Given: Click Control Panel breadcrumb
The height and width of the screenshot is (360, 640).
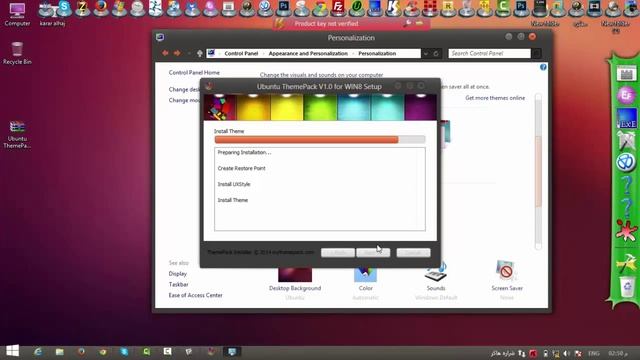Looking at the screenshot, I should pyautogui.click(x=241, y=53).
